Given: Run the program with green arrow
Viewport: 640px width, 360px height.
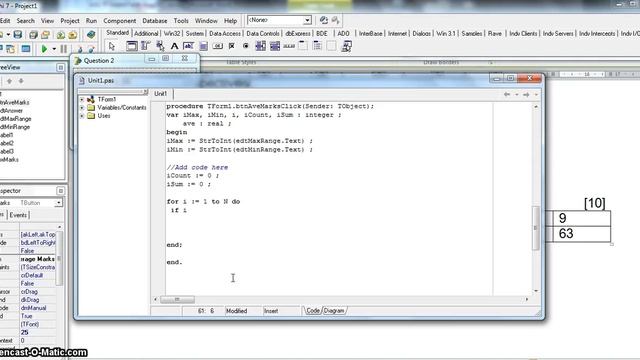Looking at the screenshot, I should (44, 49).
